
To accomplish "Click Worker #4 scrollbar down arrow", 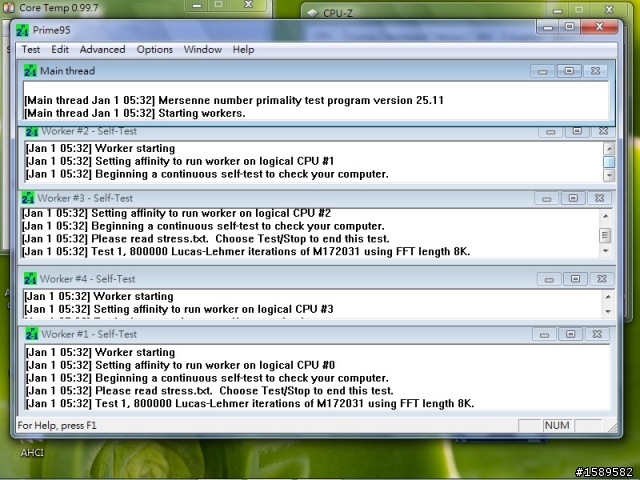I will [608, 311].
